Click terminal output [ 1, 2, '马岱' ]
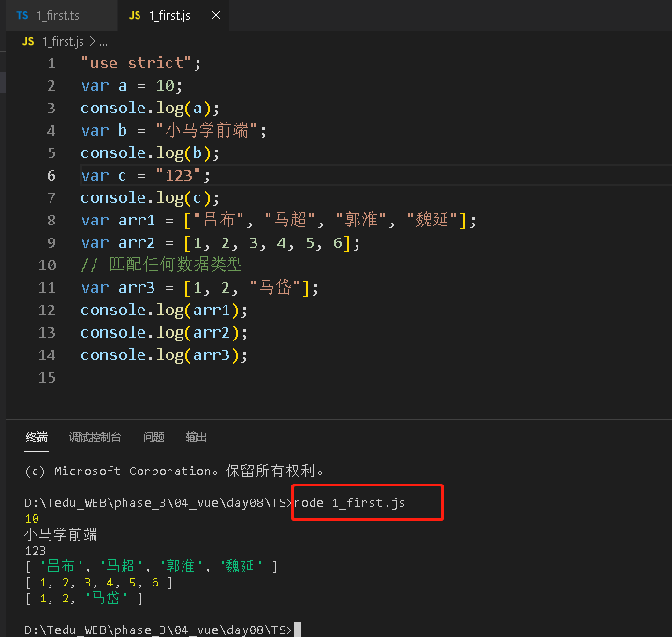 [84, 599]
